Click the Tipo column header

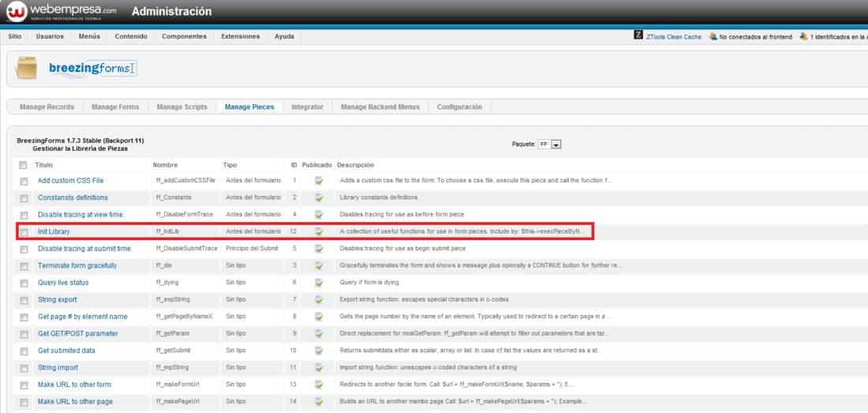point(230,165)
